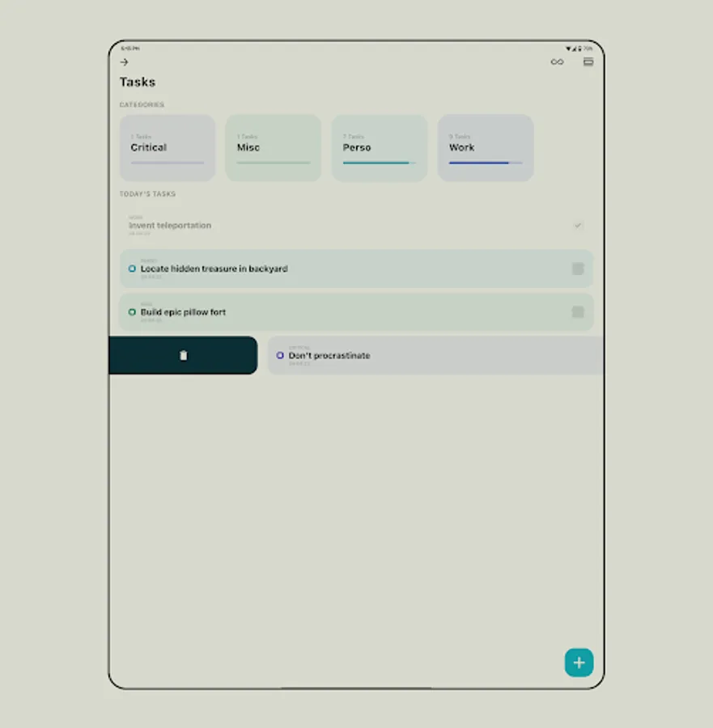
Task: Click the status bar clock
Action: pyautogui.click(x=130, y=49)
